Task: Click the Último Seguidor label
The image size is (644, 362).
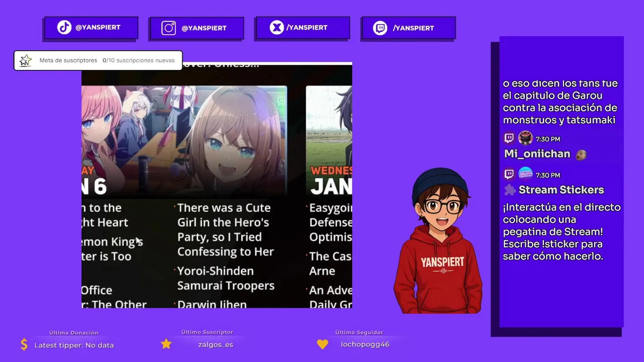Action: point(359,332)
